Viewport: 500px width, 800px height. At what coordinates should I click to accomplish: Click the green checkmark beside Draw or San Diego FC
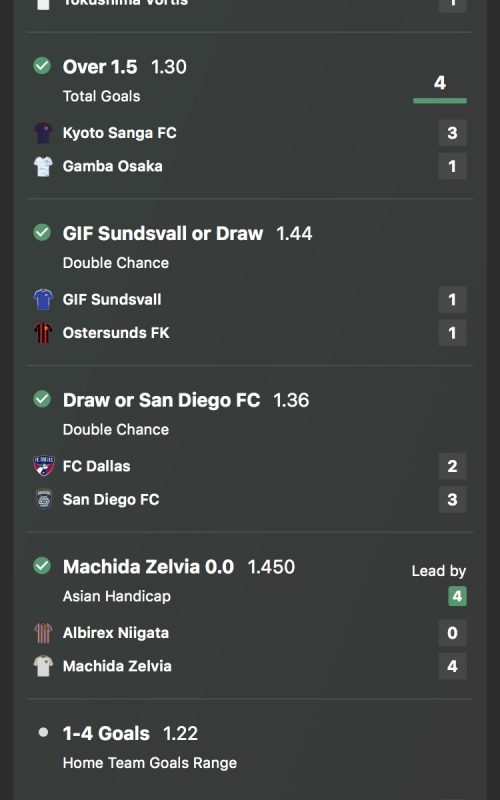pyautogui.click(x=42, y=398)
